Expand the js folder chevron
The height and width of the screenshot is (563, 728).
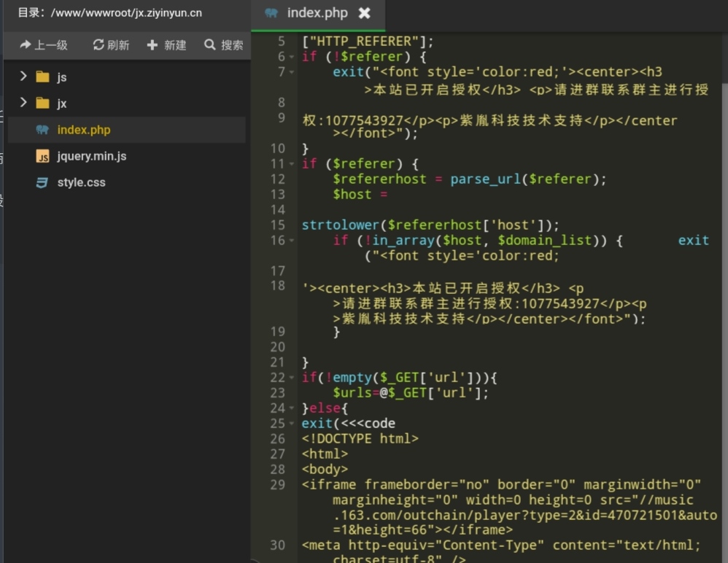(23, 77)
